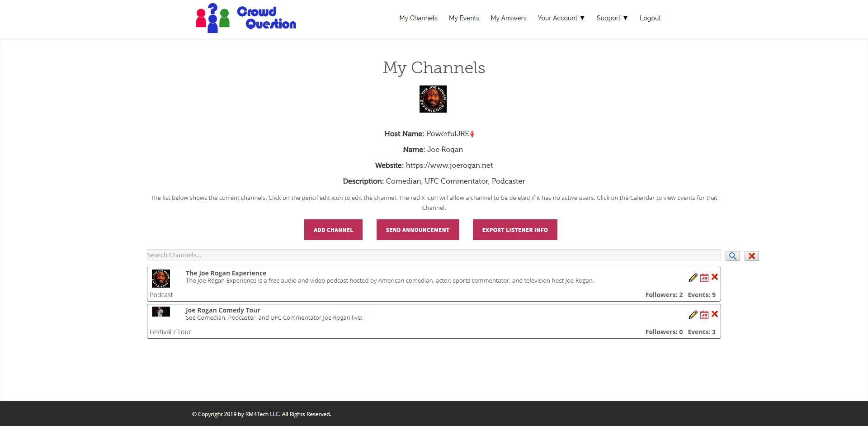This screenshot has height=426, width=868.
Task: Delete The Joe Rogan Experience channel
Action: [x=715, y=277]
